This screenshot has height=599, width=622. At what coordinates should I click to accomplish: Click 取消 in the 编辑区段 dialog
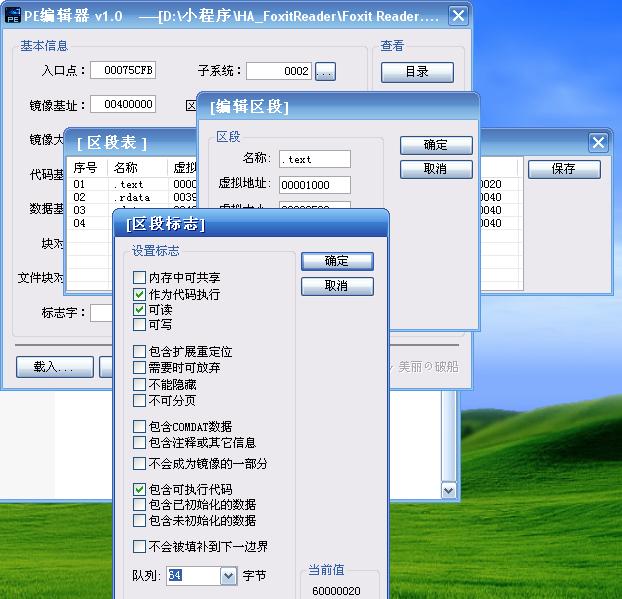point(436,169)
